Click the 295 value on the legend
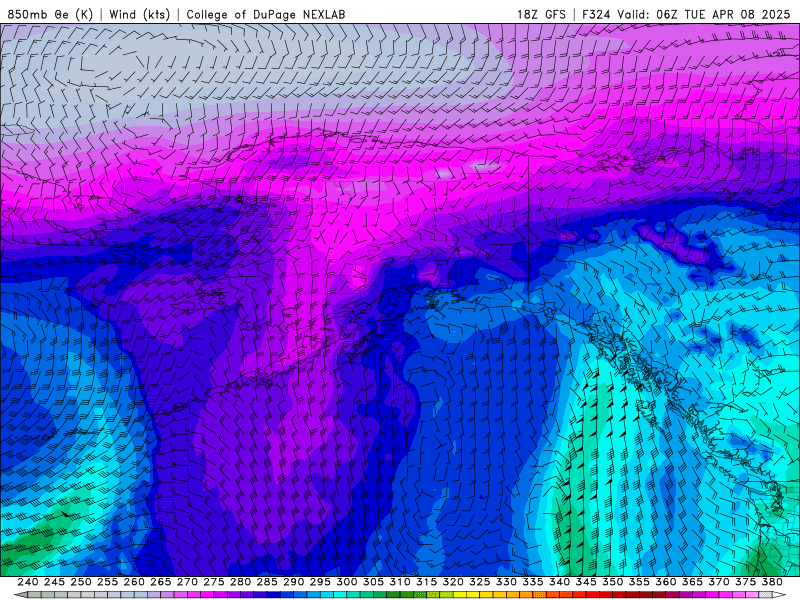This screenshot has height=600, width=800. pyautogui.click(x=320, y=582)
